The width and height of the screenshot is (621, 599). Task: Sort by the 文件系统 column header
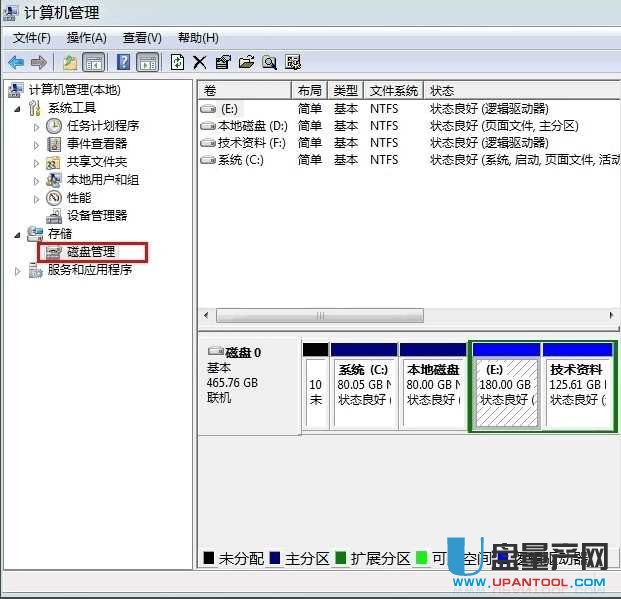(x=394, y=90)
